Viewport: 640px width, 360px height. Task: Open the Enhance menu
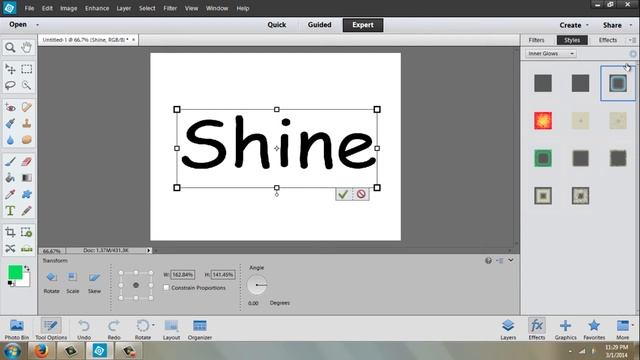(x=97, y=8)
